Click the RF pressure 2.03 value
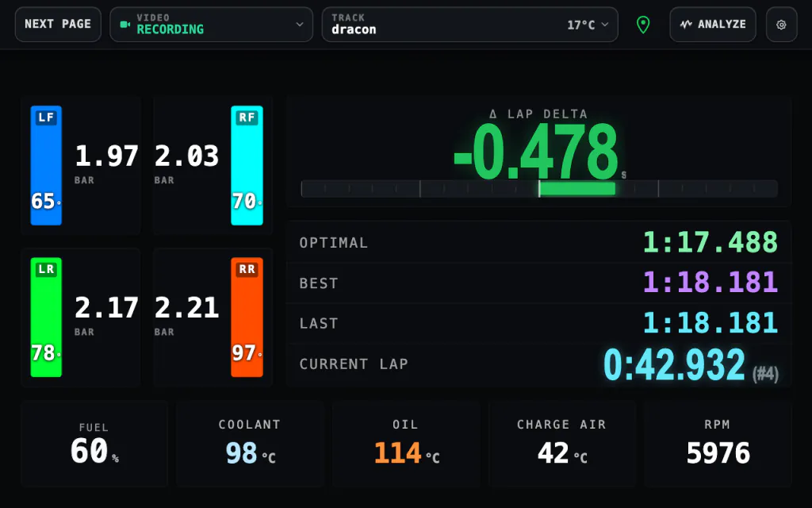This screenshot has height=508, width=812. (186, 156)
